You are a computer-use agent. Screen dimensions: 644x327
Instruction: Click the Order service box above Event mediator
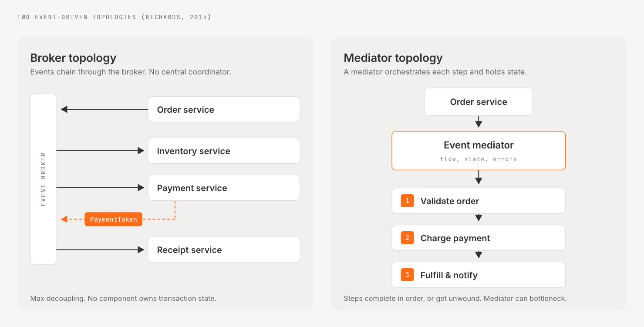(479, 102)
